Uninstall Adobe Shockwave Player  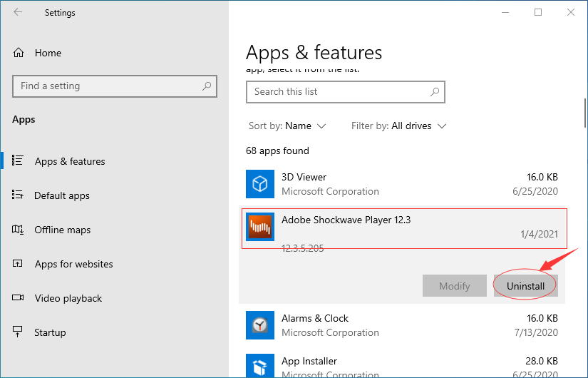point(525,286)
